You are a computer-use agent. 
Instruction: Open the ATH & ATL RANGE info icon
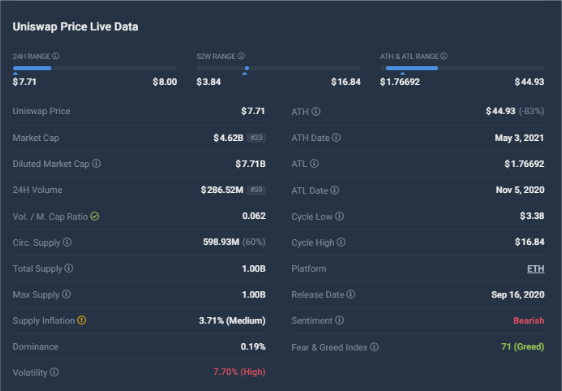click(444, 56)
